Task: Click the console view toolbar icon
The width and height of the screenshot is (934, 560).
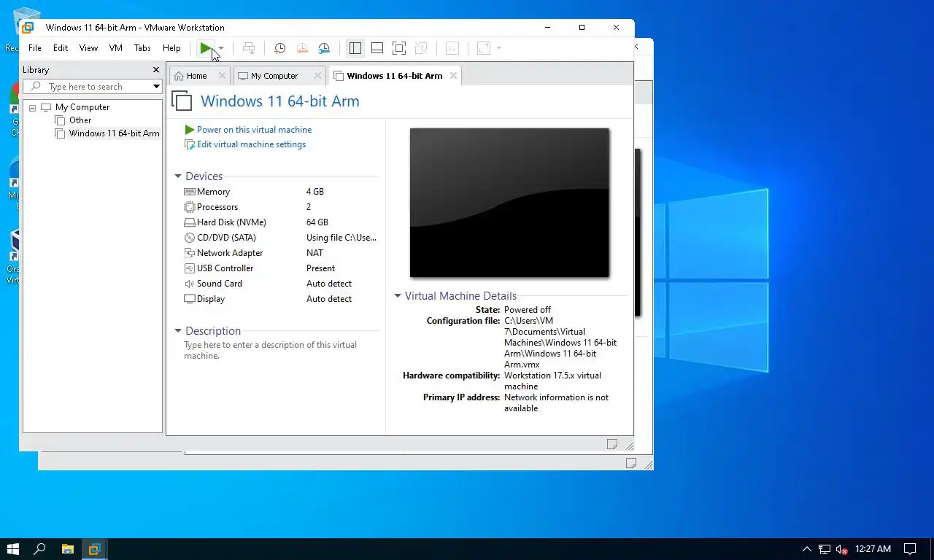Action: pyautogui.click(x=452, y=48)
